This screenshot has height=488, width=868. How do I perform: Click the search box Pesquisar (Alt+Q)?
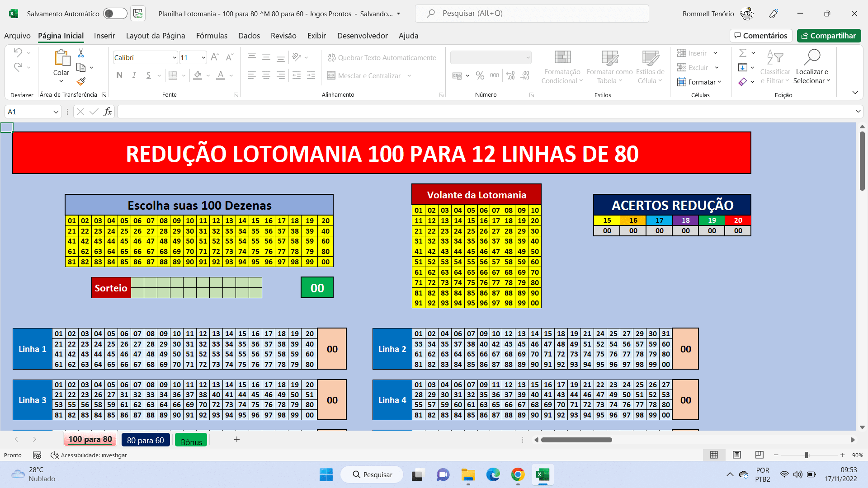click(x=532, y=14)
